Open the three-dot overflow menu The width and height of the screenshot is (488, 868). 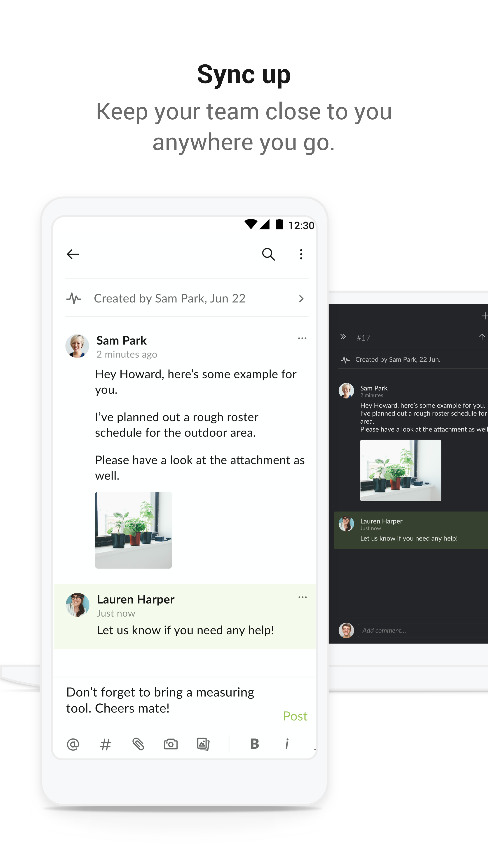tap(301, 254)
